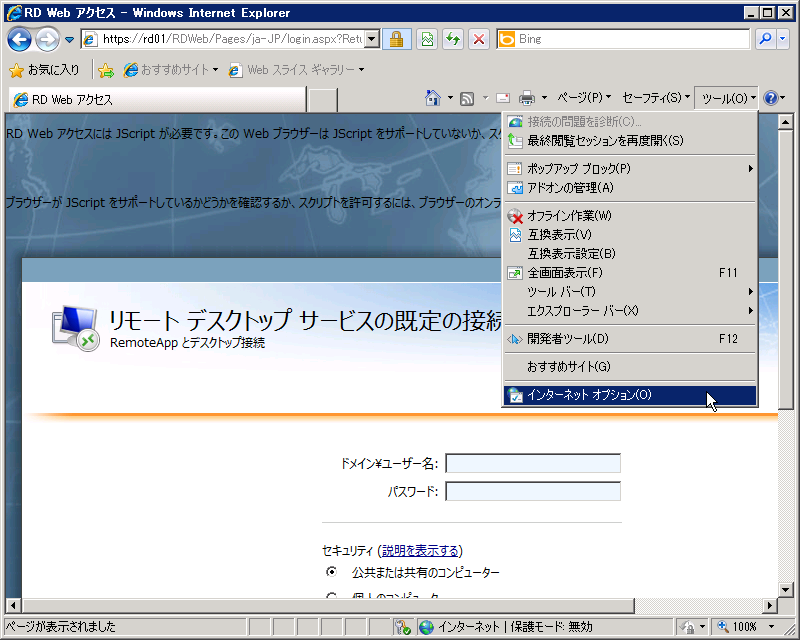Screen dimensions: 800x640
Task: Print the page with the printer icon
Action: pyautogui.click(x=527, y=98)
